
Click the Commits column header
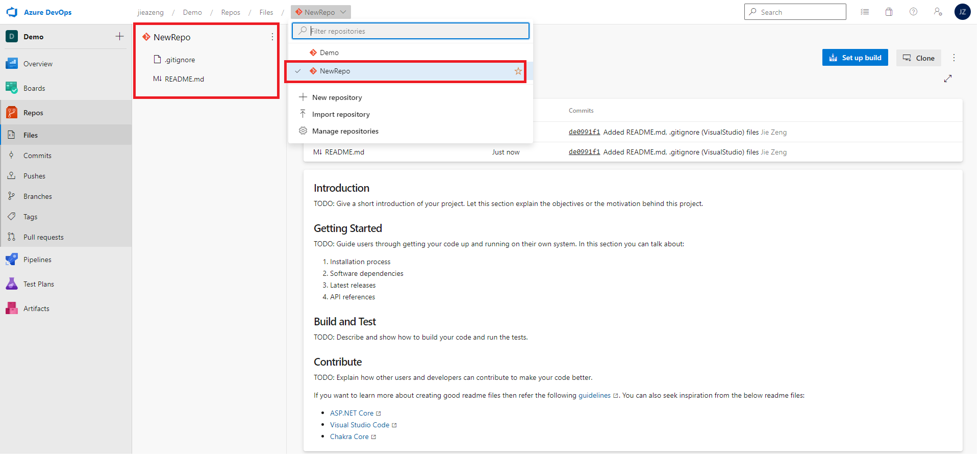(x=581, y=111)
